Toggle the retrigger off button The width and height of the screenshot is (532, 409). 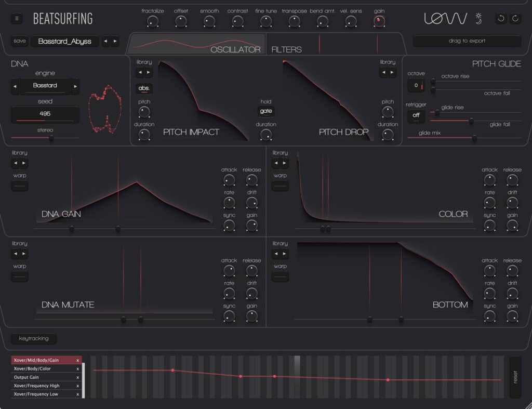pyautogui.click(x=416, y=115)
